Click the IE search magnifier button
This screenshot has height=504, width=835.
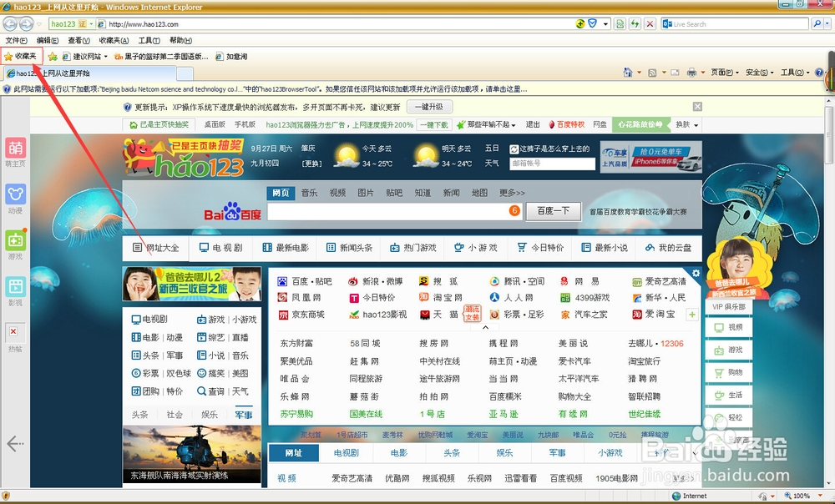(x=817, y=24)
